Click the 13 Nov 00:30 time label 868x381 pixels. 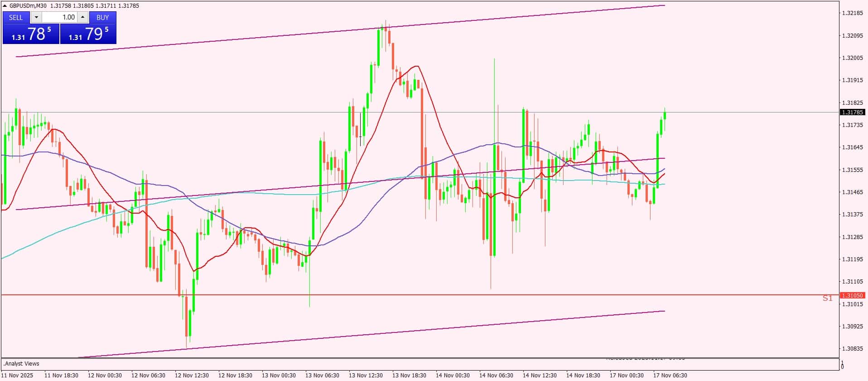pos(279,376)
